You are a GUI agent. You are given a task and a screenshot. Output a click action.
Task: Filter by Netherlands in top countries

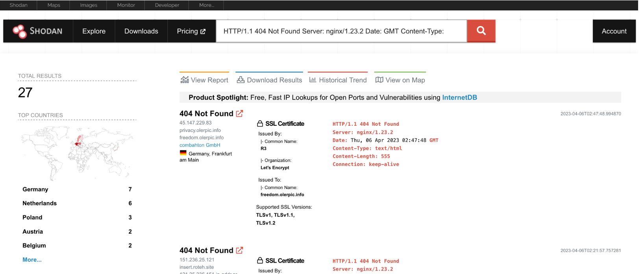(x=77, y=203)
